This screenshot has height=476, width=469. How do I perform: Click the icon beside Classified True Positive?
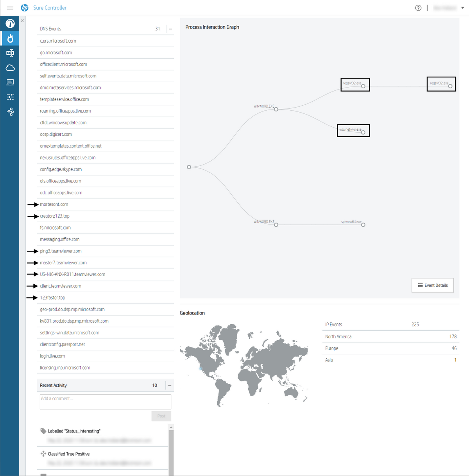43,454
